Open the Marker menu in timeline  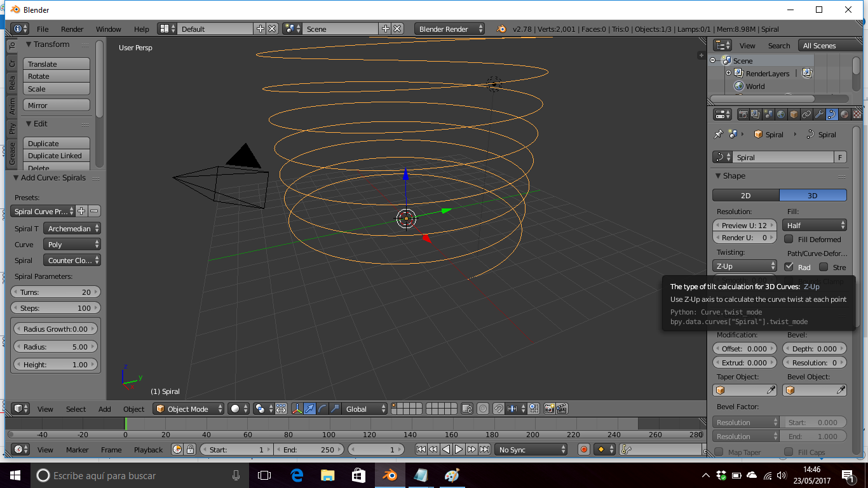click(78, 449)
